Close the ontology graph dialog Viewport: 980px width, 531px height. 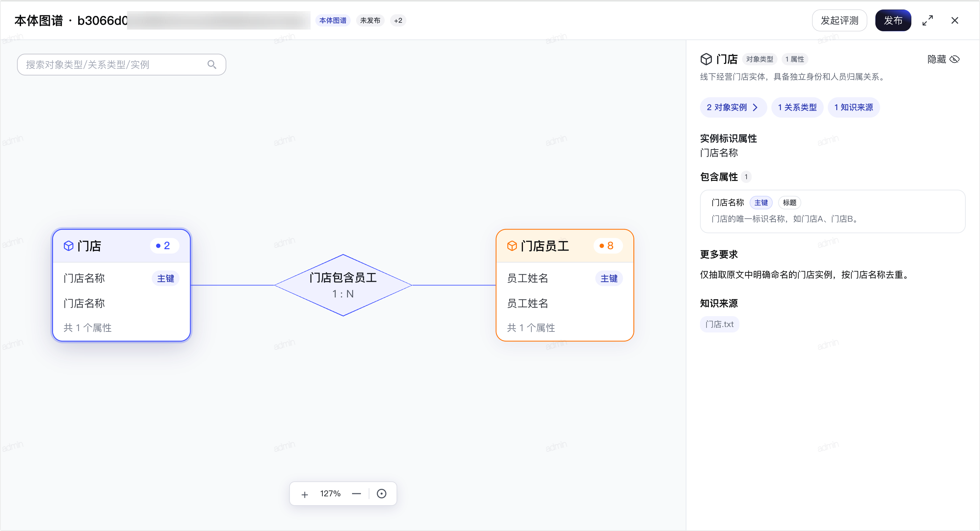click(955, 20)
